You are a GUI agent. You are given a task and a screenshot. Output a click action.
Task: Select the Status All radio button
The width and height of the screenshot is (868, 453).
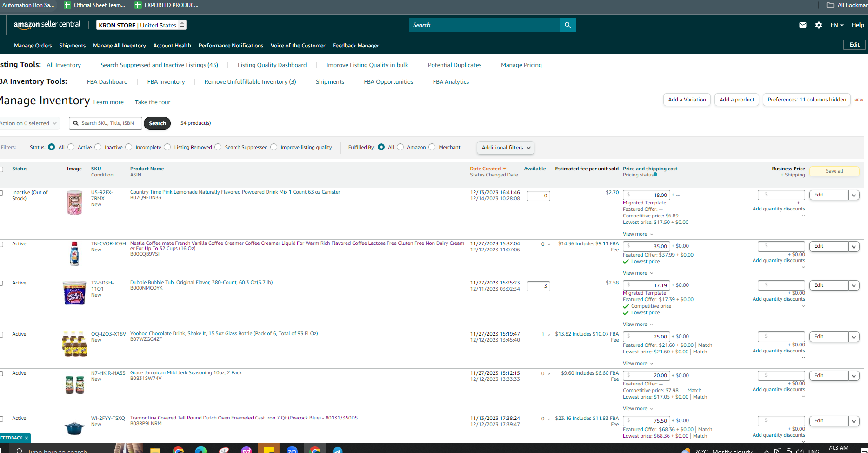coord(52,147)
